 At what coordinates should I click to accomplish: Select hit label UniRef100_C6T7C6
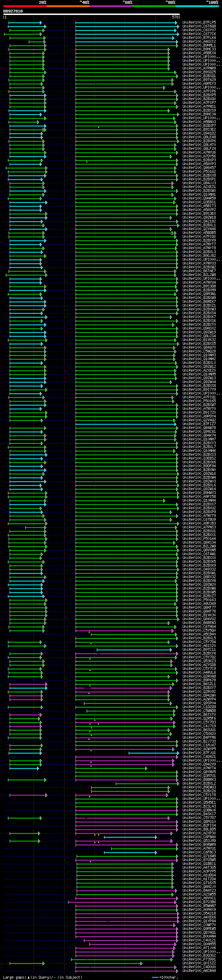(x=199, y=34)
